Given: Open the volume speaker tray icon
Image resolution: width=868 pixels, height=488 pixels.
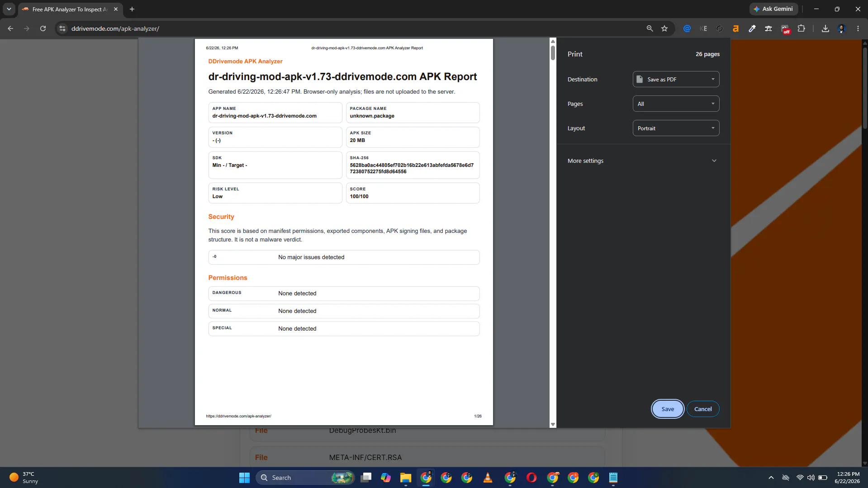Looking at the screenshot, I should pyautogui.click(x=811, y=478).
